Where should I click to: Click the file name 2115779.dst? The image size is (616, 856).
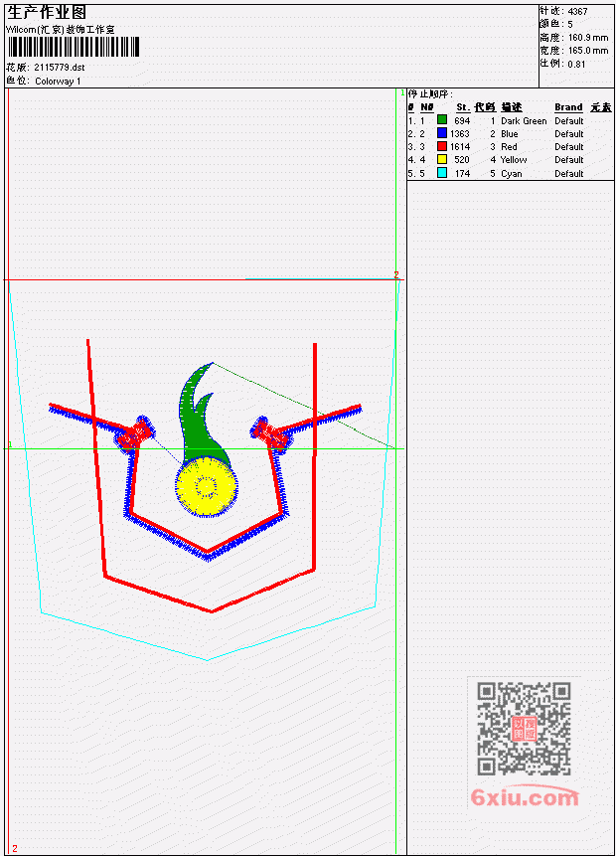[60, 68]
